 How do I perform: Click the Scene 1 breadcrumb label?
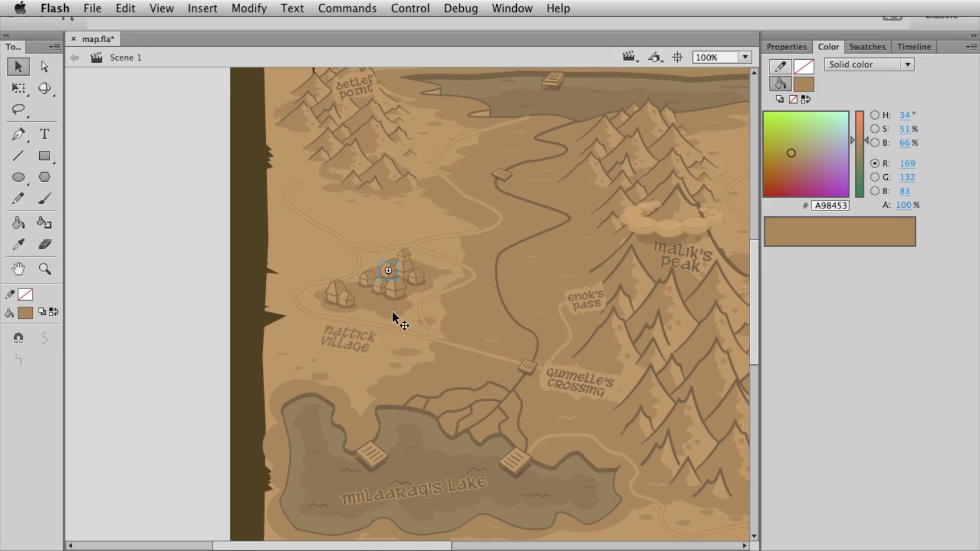point(125,57)
